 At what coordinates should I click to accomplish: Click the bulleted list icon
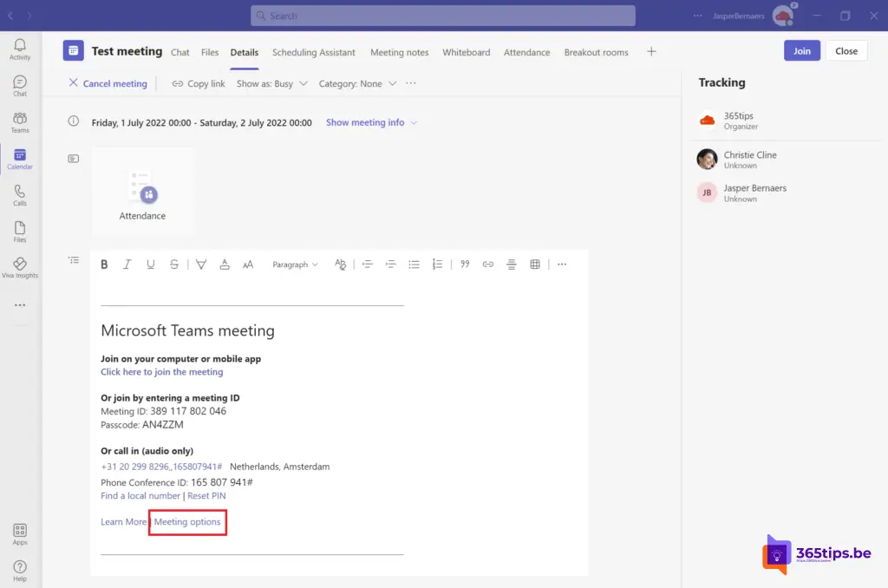pos(415,265)
